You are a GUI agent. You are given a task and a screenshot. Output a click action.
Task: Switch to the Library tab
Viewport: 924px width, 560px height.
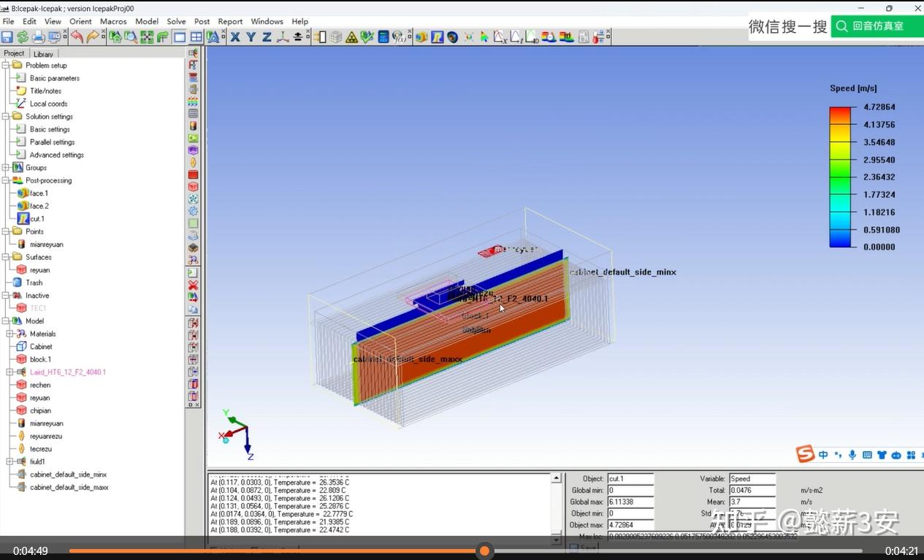[x=43, y=53]
